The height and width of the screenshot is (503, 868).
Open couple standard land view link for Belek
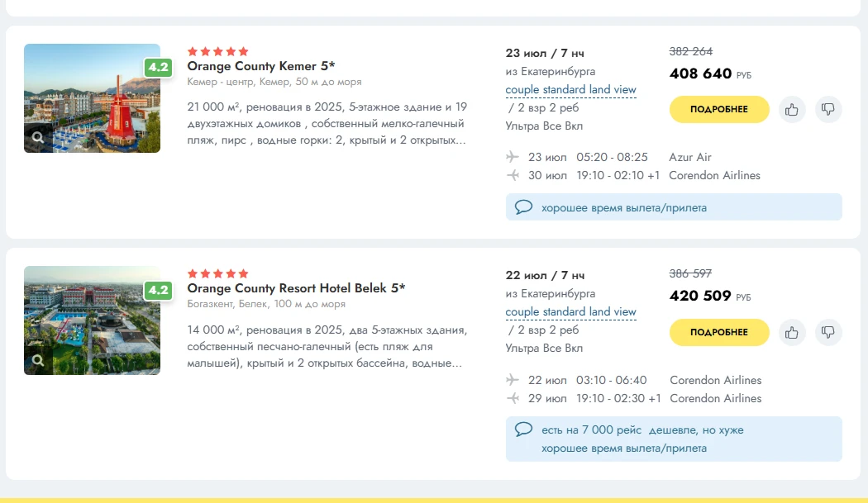(570, 312)
